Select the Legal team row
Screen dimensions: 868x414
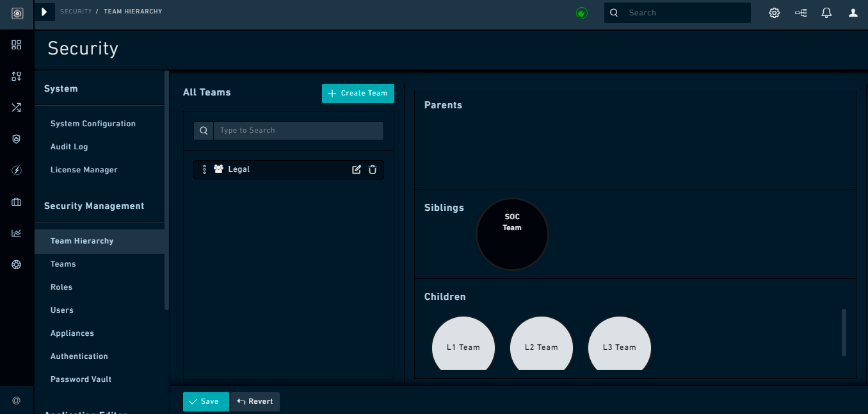click(289, 169)
